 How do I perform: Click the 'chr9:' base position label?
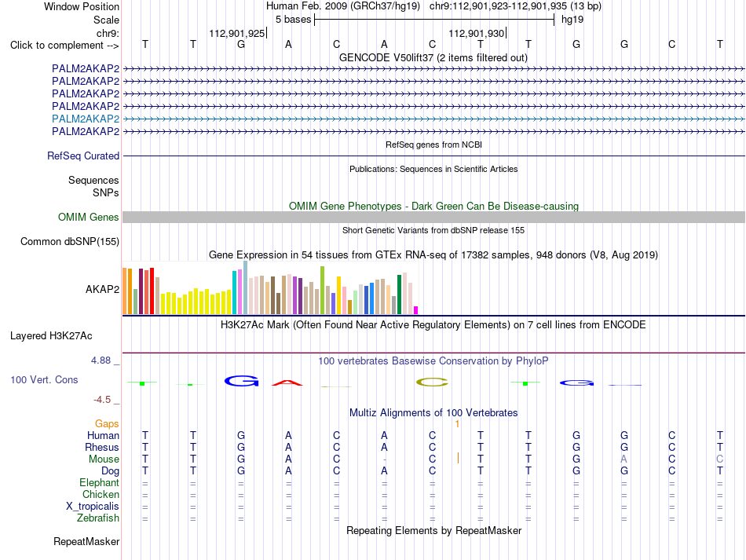pyautogui.click(x=108, y=33)
